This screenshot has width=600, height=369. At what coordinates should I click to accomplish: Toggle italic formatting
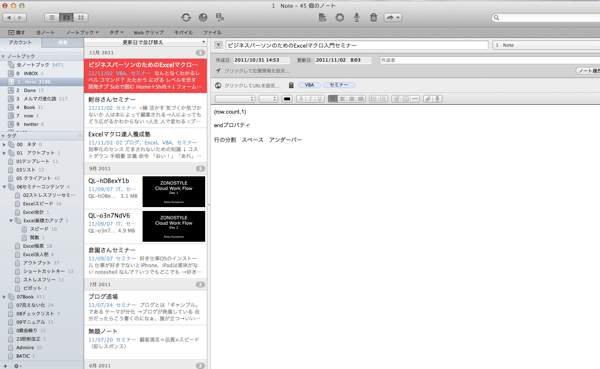(310, 99)
